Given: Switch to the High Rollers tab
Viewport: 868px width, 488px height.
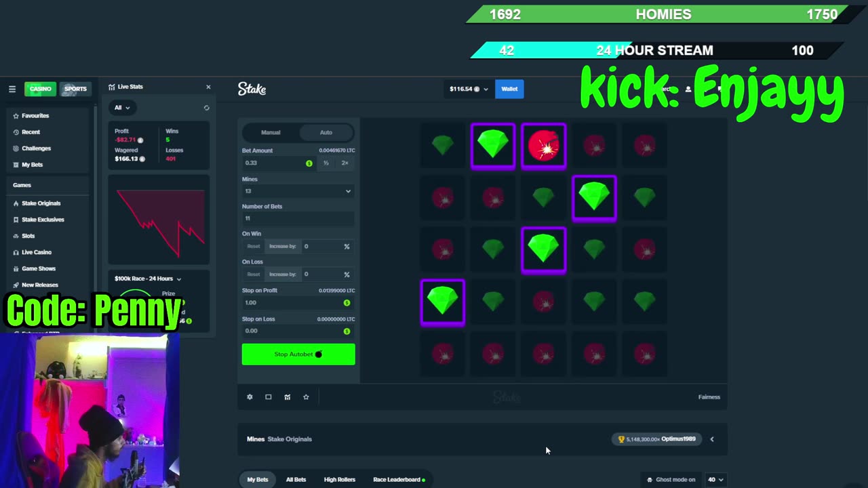Looking at the screenshot, I should 340,480.
